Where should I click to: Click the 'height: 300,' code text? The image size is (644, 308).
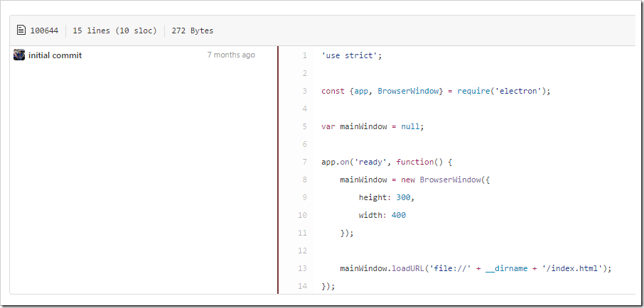387,197
